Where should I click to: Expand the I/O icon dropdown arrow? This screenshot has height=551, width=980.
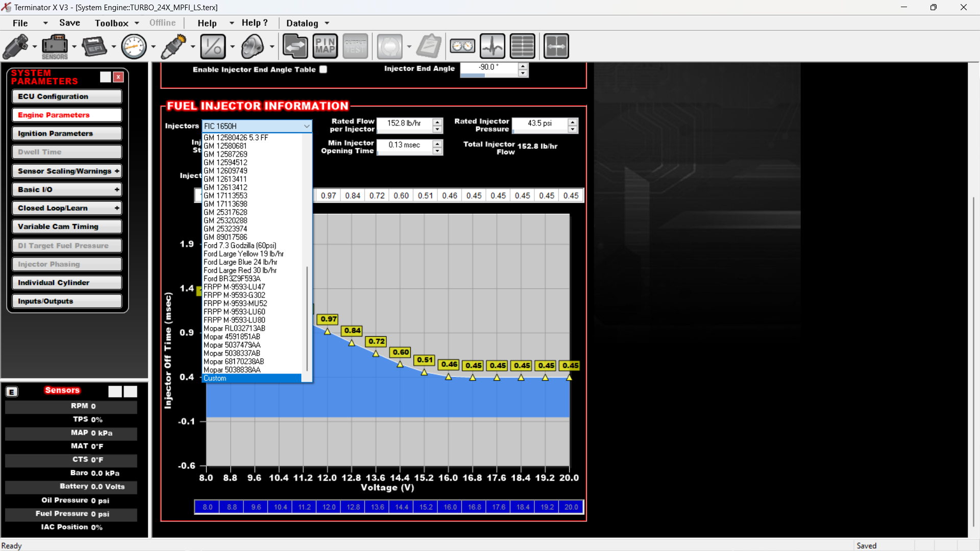pos(232,47)
